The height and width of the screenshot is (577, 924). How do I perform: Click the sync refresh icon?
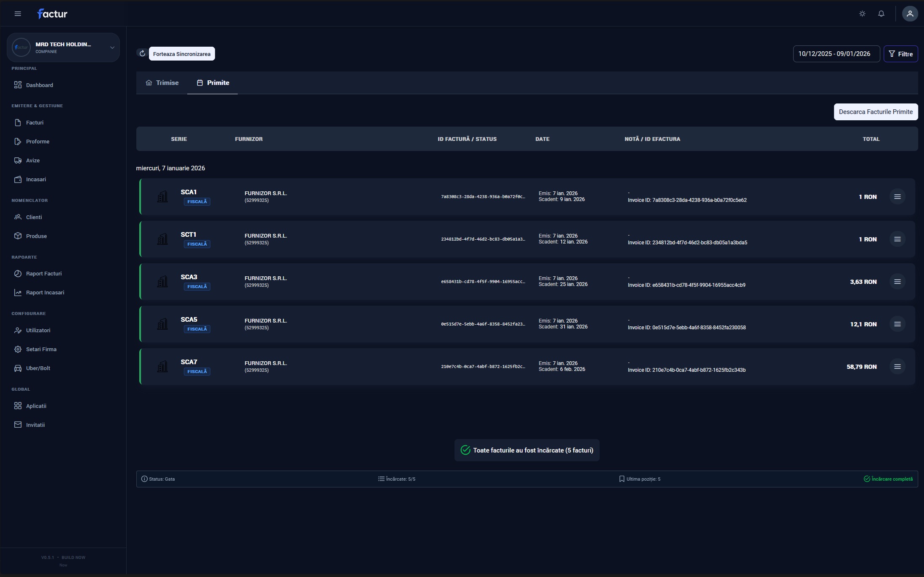tap(142, 53)
